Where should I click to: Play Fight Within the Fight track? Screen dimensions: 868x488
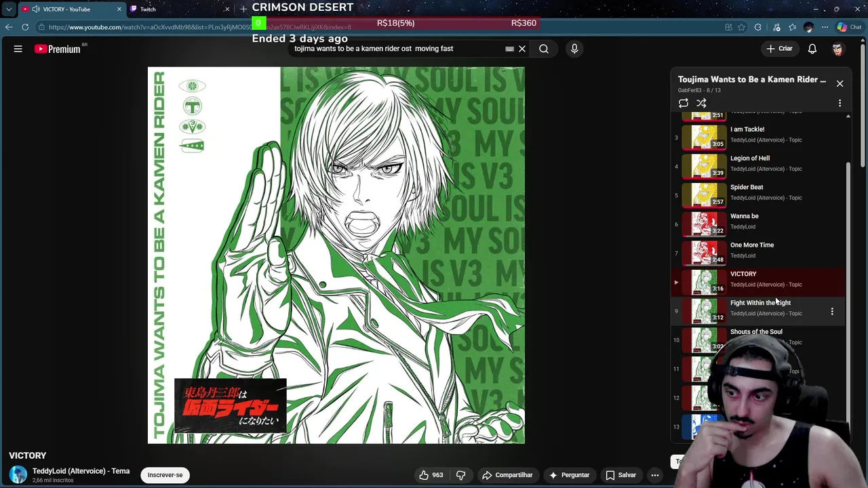point(759,311)
